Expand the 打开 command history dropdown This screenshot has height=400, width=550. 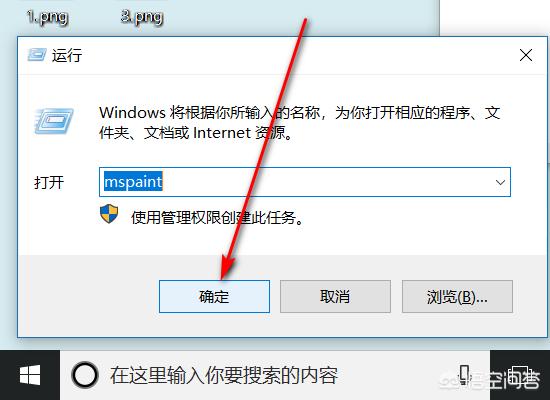500,182
